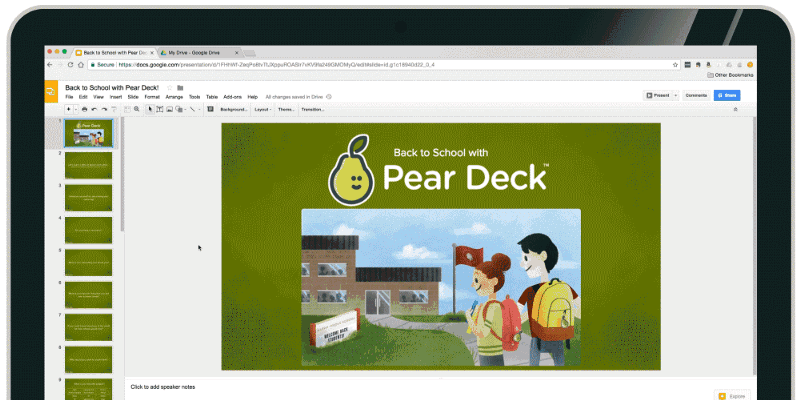Click the print icon in toolbar
This screenshot has width=800, height=400.
(85, 109)
